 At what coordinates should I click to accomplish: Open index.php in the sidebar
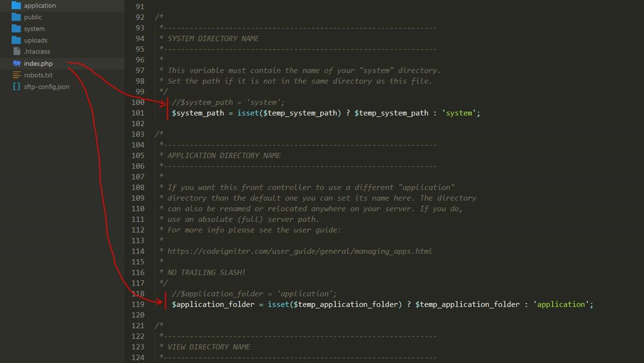[x=38, y=64]
